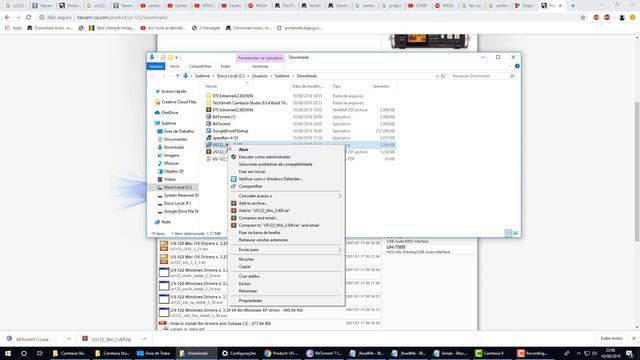Open the Apps bookmarks shortcut
This screenshot has width=640, height=360.
coord(14,28)
